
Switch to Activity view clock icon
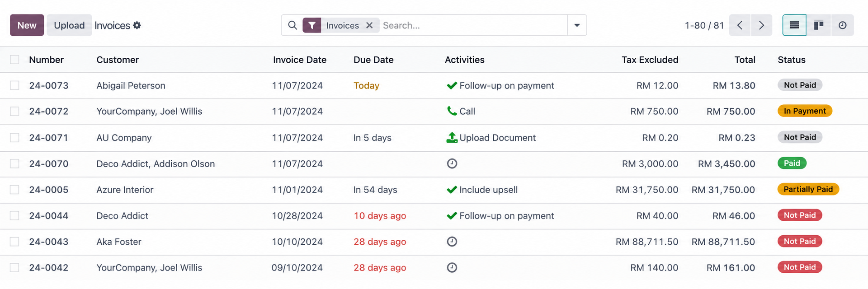(x=842, y=25)
